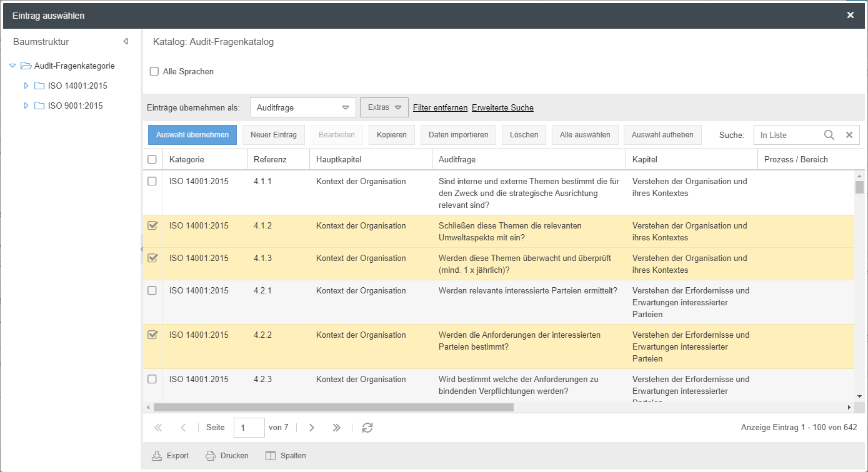Image resolution: width=868 pixels, height=472 pixels.
Task: Click the Export icon in bottom bar
Action: [x=157, y=456]
